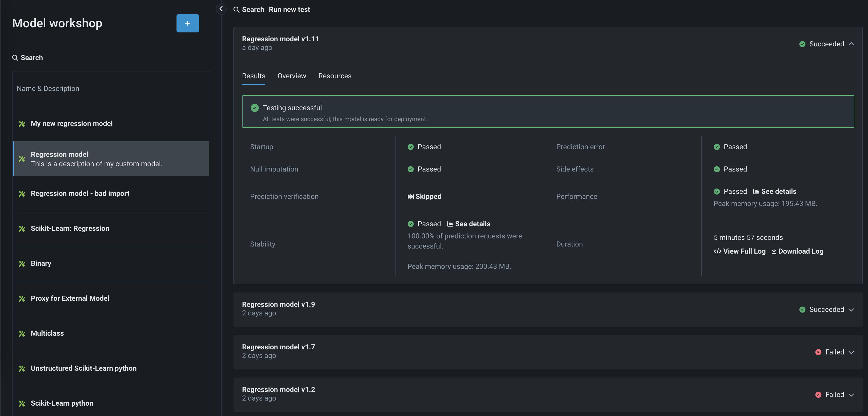868x416 pixels.
Task: Click the search icon in the top test bar
Action: pyautogui.click(x=236, y=9)
